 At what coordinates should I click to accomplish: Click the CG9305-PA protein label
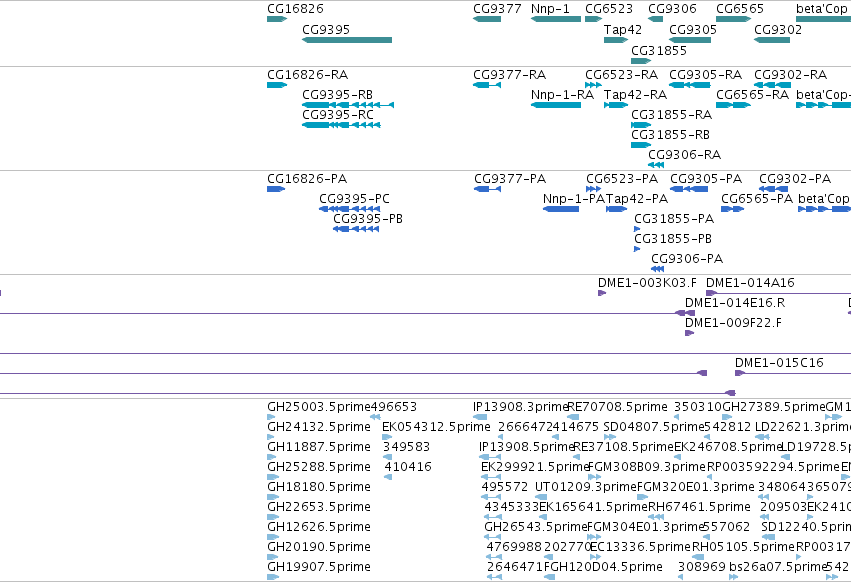pyautogui.click(x=706, y=179)
